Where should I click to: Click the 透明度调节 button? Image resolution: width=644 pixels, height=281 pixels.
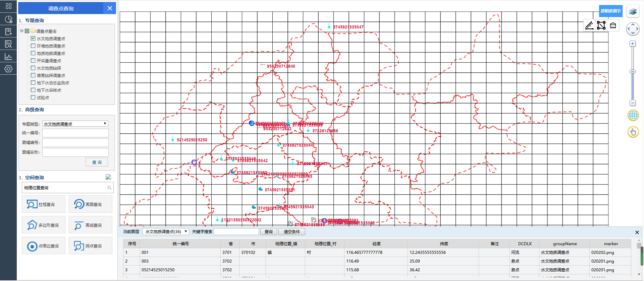click(x=610, y=11)
